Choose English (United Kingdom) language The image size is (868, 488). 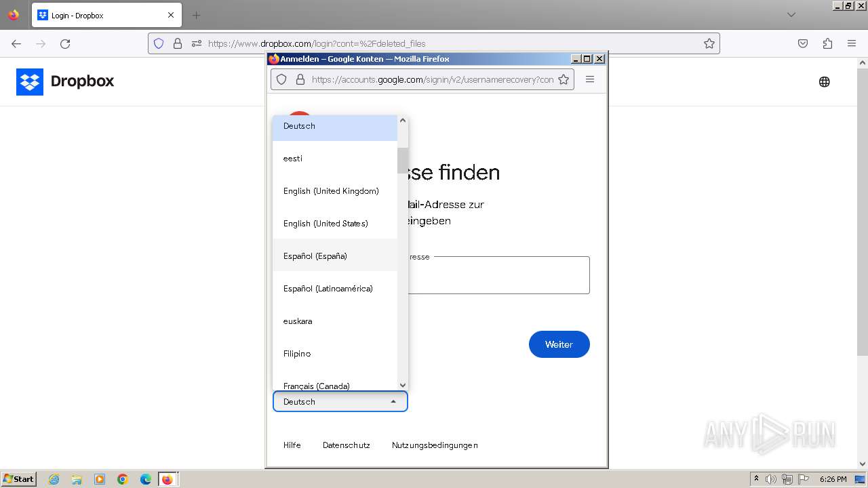[x=335, y=190]
